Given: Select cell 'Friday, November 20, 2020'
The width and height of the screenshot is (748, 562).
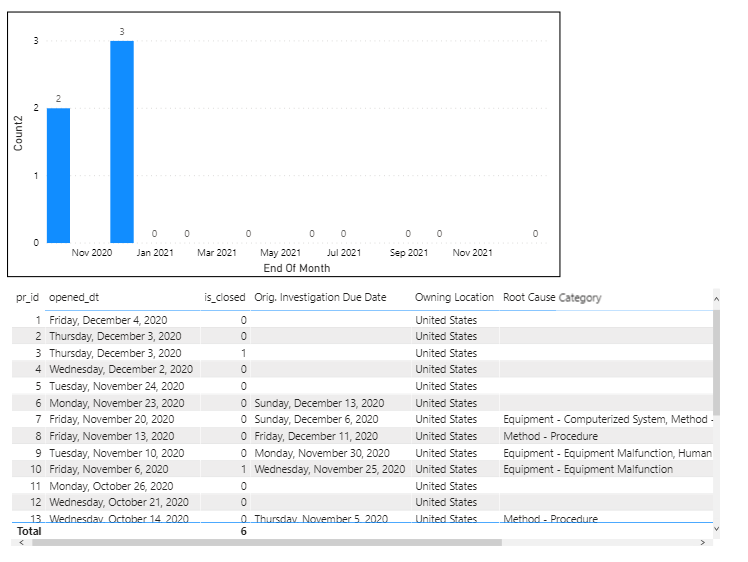Looking at the screenshot, I should pyautogui.click(x=112, y=419).
